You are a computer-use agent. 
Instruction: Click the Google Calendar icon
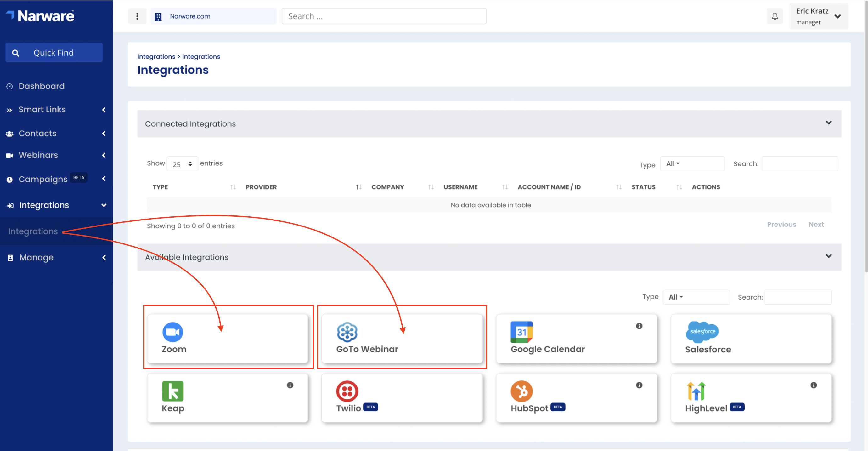tap(521, 332)
